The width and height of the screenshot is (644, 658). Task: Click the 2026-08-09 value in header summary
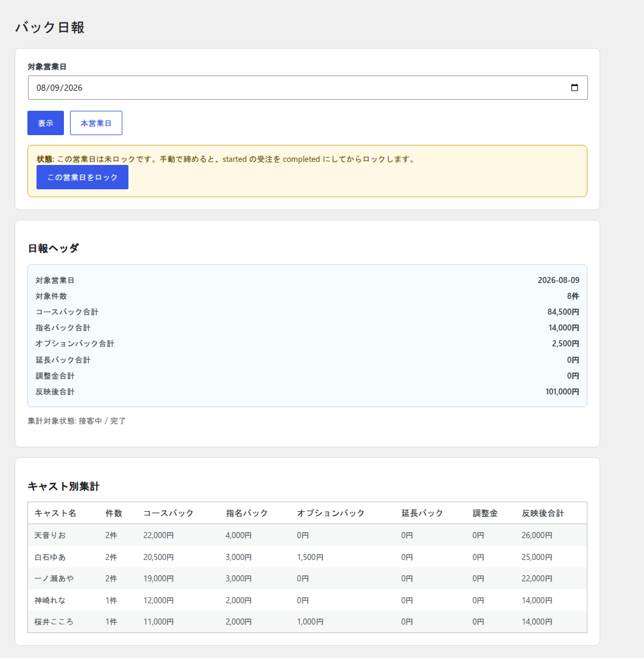[x=558, y=280]
